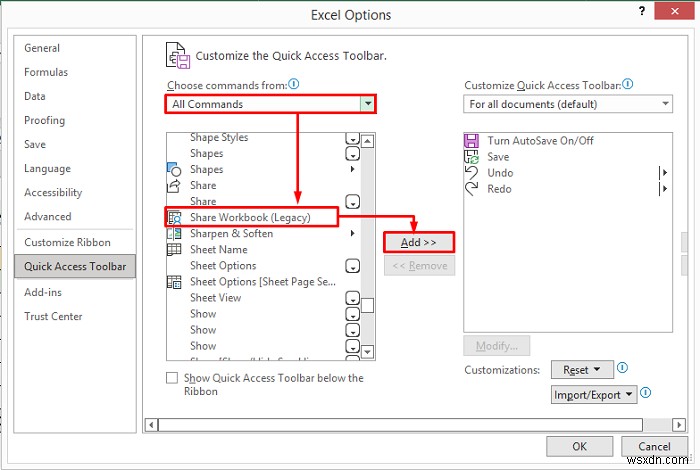Click commands list vertical scroll thumb
This screenshot has height=470, width=700.
(367, 306)
